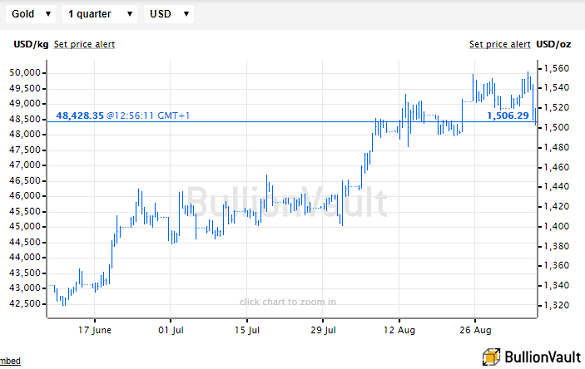
Task: Click the 1,360 ounce axis value
Action: 556,266
